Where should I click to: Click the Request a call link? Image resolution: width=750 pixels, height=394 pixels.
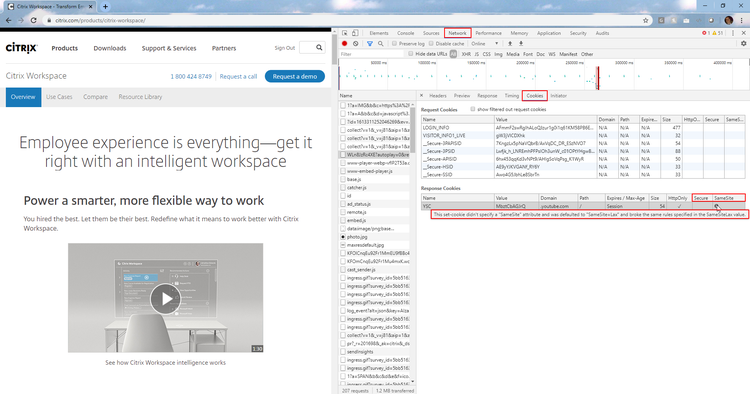click(x=238, y=77)
